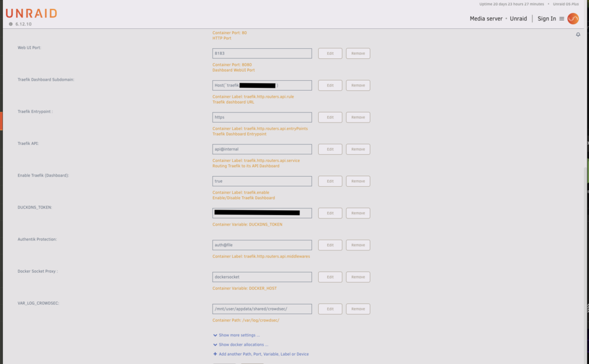Focus the Traefik Entrypoint https field
Screen dimensions: 589x364
pyautogui.click(x=262, y=117)
